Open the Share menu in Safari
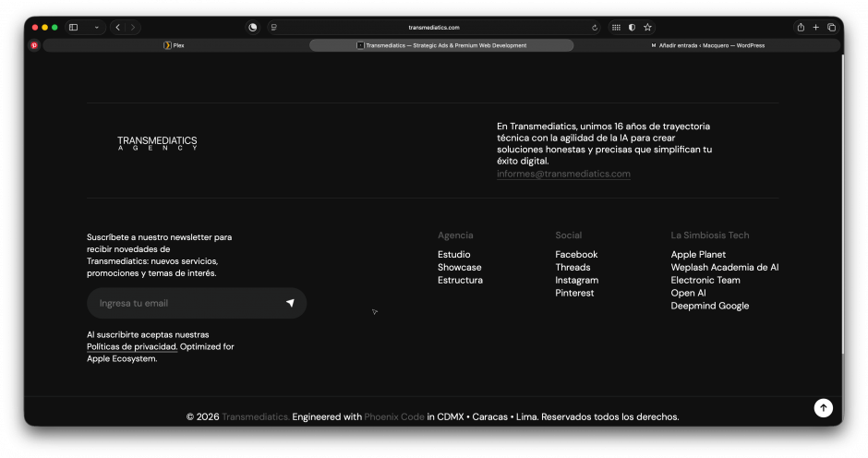The height and width of the screenshot is (458, 868). [x=801, y=28]
